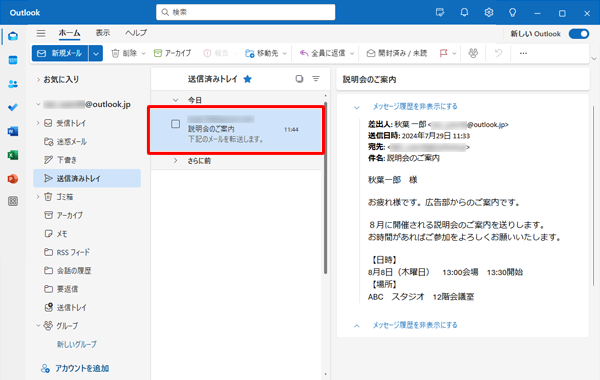600x380 pixels.
Task: Select the 送信済みトレイ folder in tree
Action: (x=87, y=178)
